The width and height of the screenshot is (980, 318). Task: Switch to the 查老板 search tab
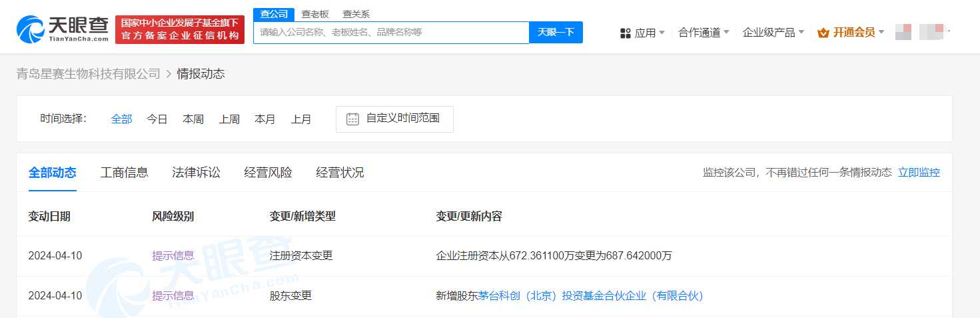click(x=315, y=14)
